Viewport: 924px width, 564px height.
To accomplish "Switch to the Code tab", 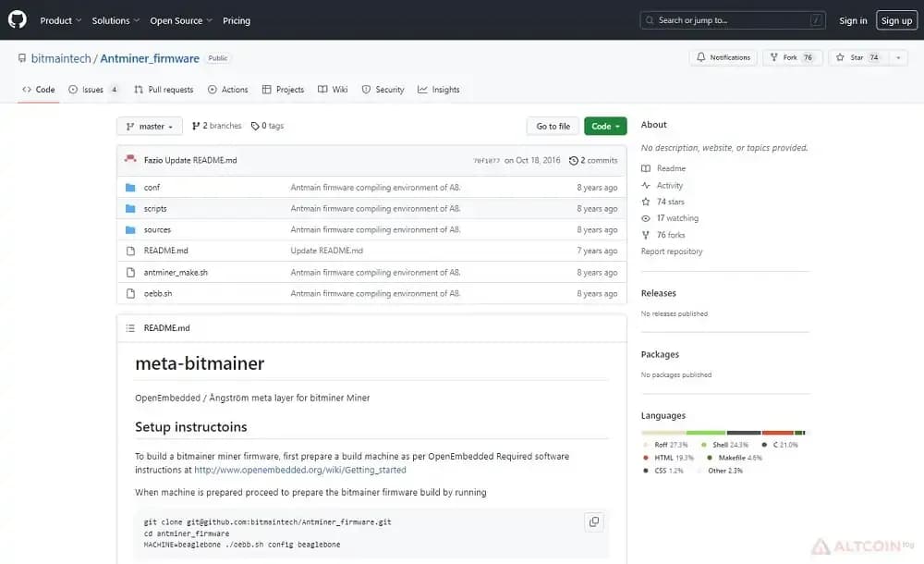I will 38,90.
